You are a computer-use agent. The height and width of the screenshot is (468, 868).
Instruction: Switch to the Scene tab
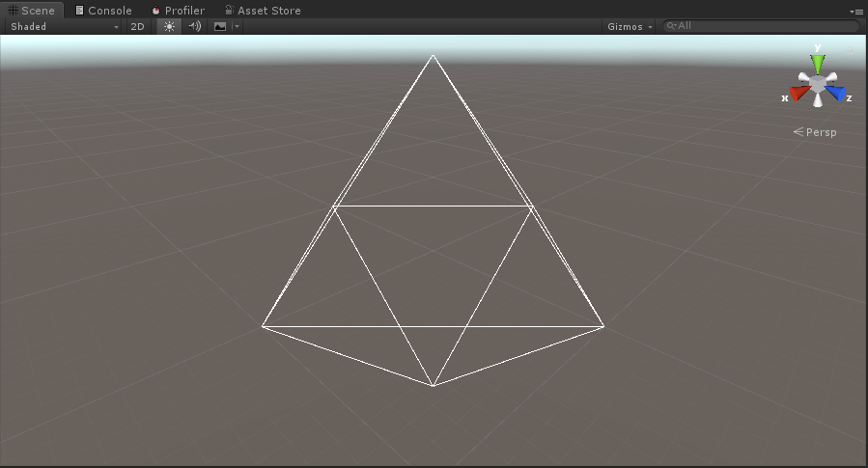pyautogui.click(x=32, y=10)
